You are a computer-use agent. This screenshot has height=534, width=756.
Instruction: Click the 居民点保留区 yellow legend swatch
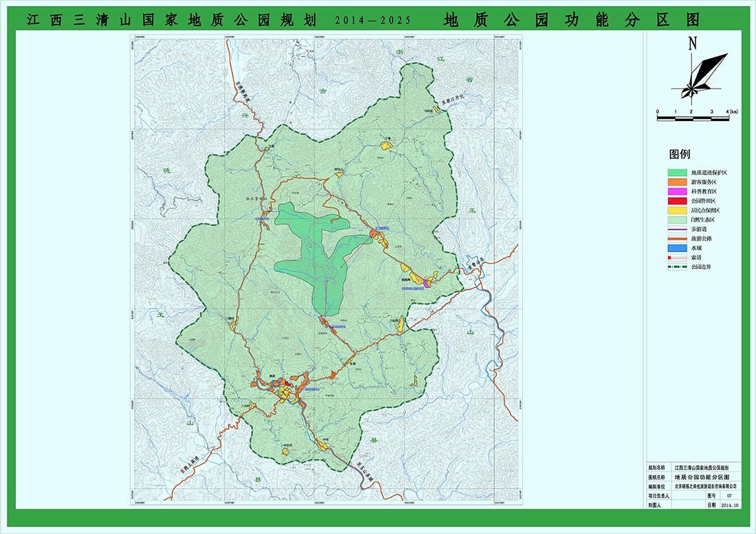678,210
